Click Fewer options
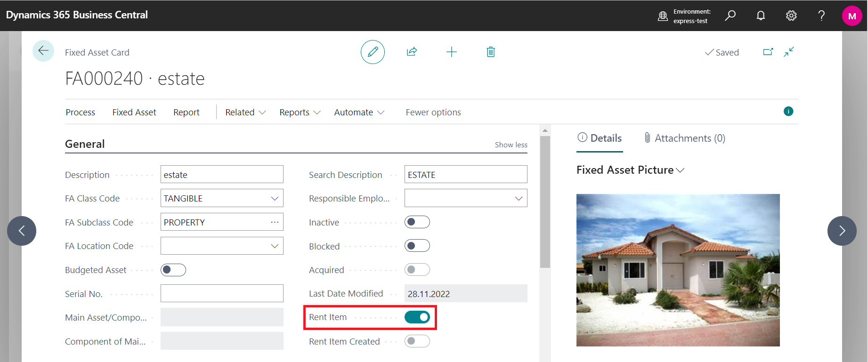 [x=433, y=112]
